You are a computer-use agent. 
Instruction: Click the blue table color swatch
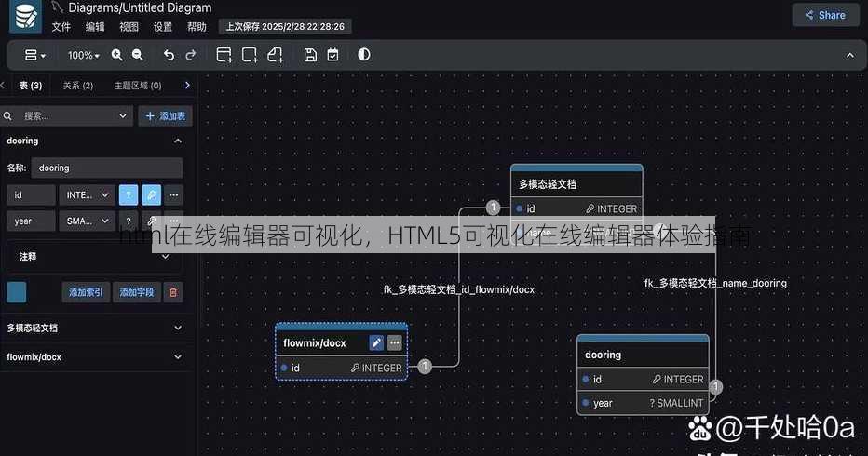pyautogui.click(x=17, y=292)
